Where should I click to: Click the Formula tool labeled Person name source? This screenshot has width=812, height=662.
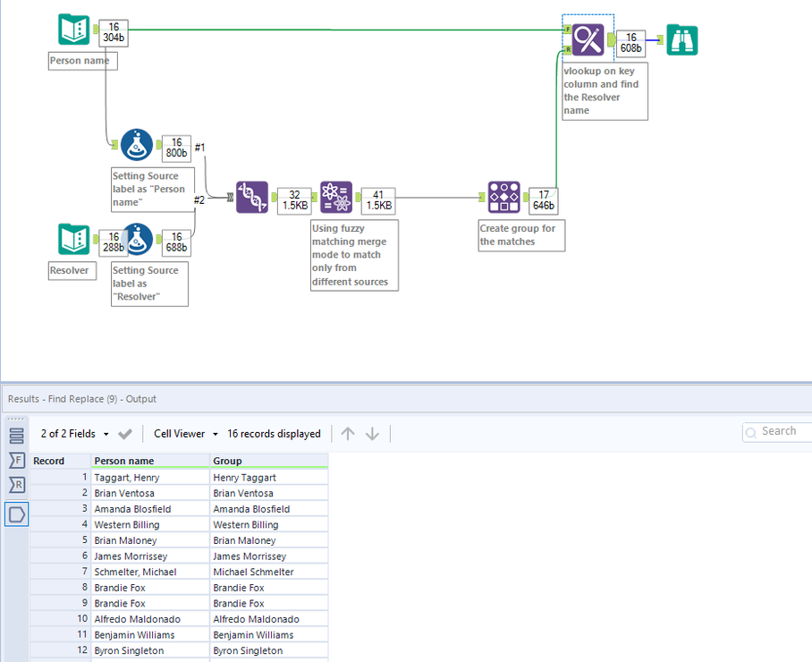click(x=137, y=145)
